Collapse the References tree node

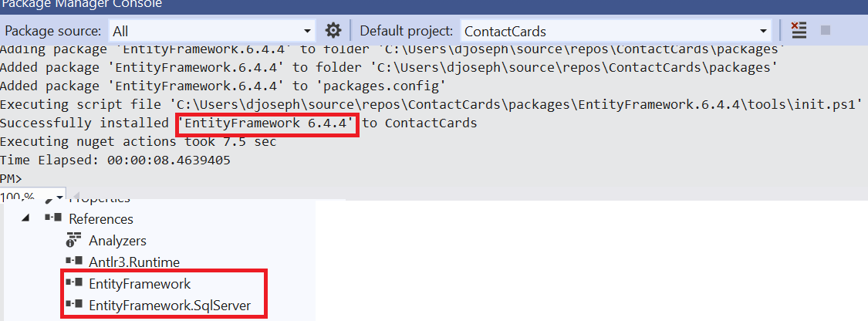point(25,218)
